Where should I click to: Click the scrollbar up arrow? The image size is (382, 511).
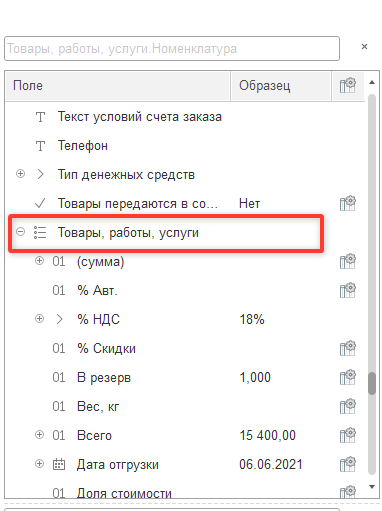point(372,82)
